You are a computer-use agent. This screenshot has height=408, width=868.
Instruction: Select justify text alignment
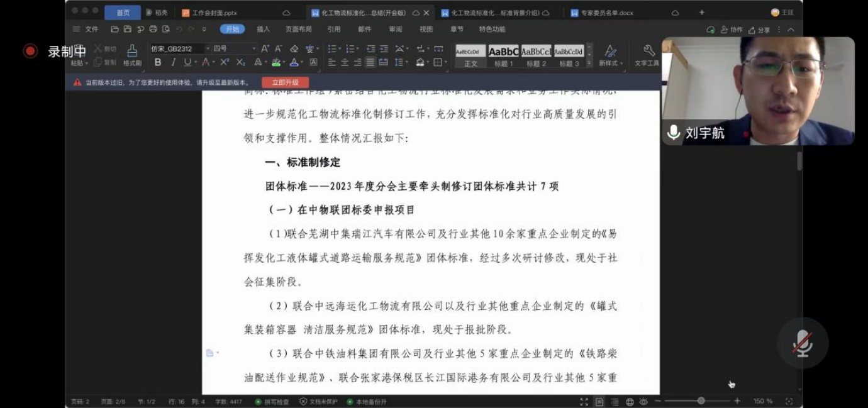[370, 62]
